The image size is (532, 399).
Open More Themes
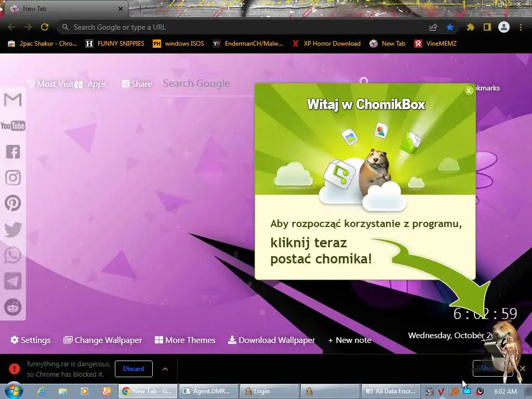tap(185, 340)
